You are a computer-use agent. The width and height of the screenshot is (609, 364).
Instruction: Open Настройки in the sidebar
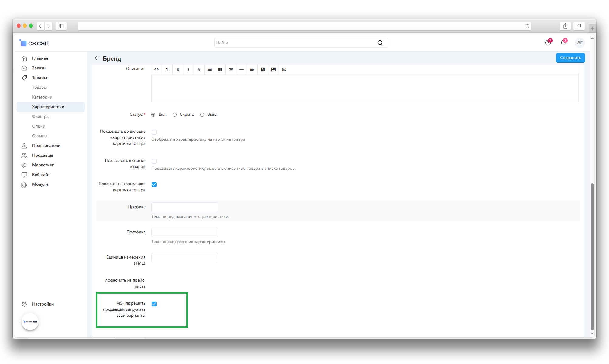coord(43,304)
